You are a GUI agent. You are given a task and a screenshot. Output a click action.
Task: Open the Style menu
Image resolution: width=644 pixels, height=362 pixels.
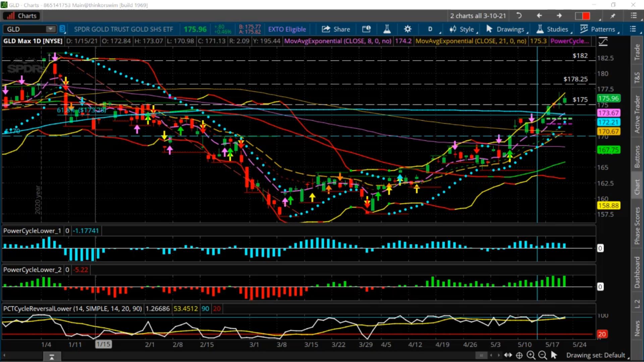[x=463, y=29]
